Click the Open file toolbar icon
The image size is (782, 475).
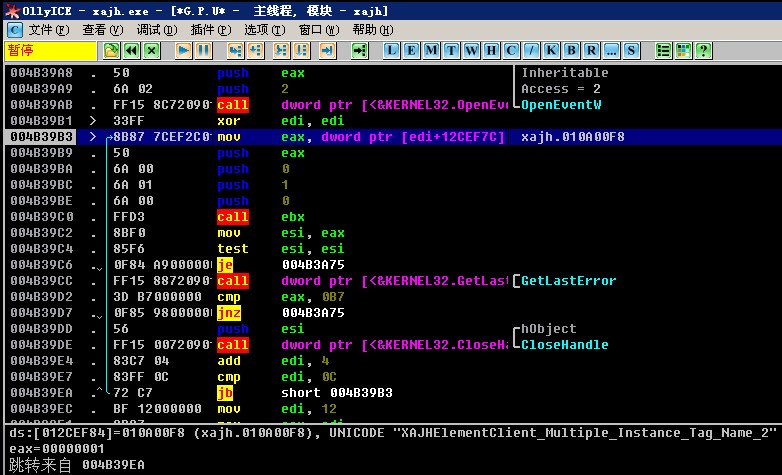112,50
